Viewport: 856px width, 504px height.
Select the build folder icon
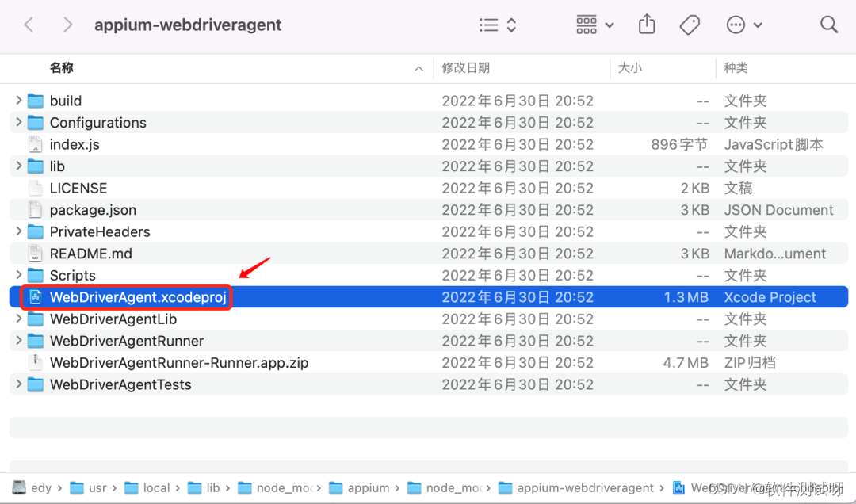click(x=36, y=101)
